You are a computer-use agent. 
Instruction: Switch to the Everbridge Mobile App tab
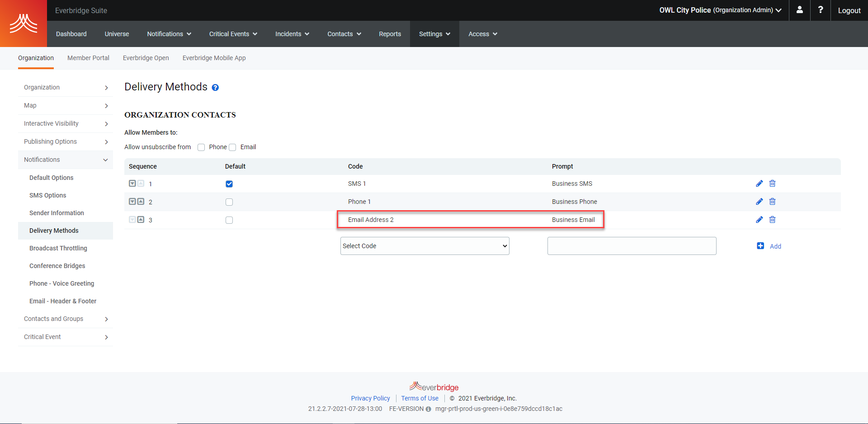[214, 58]
